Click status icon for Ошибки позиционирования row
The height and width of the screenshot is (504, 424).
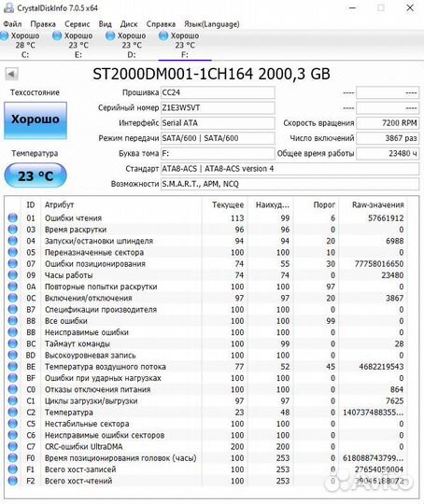tap(13, 263)
